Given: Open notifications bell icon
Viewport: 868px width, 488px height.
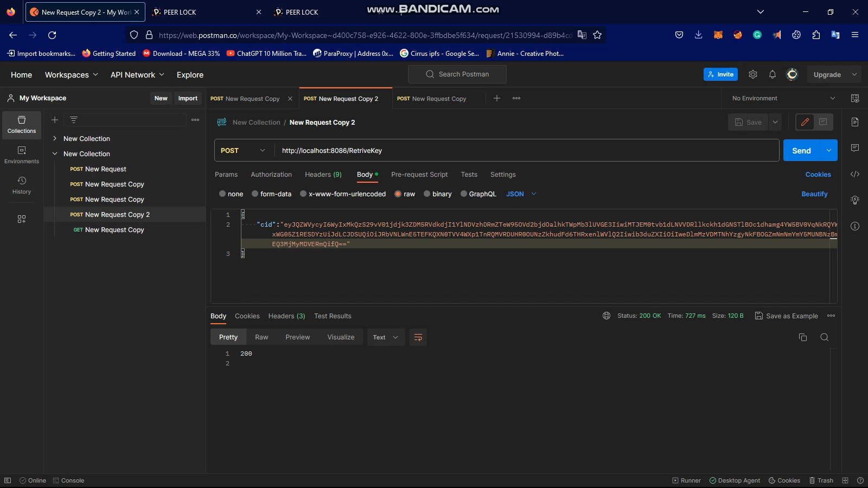Looking at the screenshot, I should click(773, 75).
